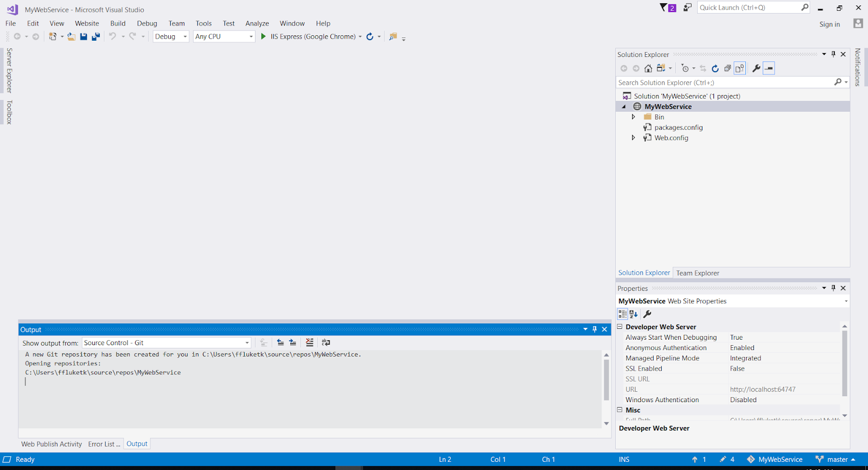Click the pending changes pencil in status bar

click(x=723, y=460)
